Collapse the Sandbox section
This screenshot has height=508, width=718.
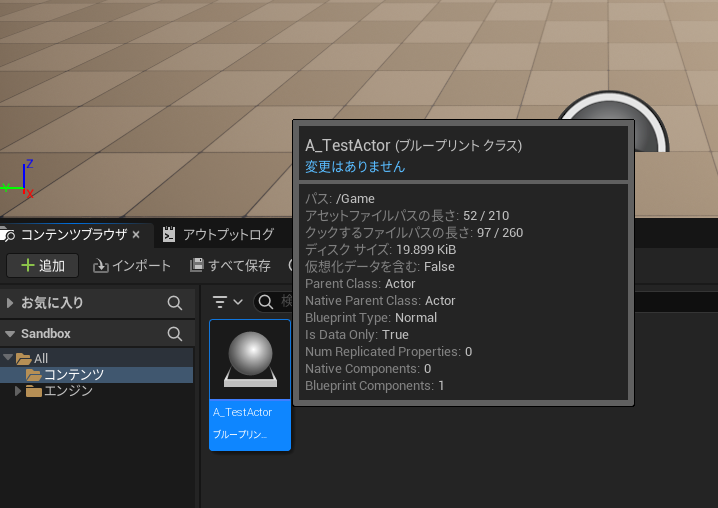10,334
